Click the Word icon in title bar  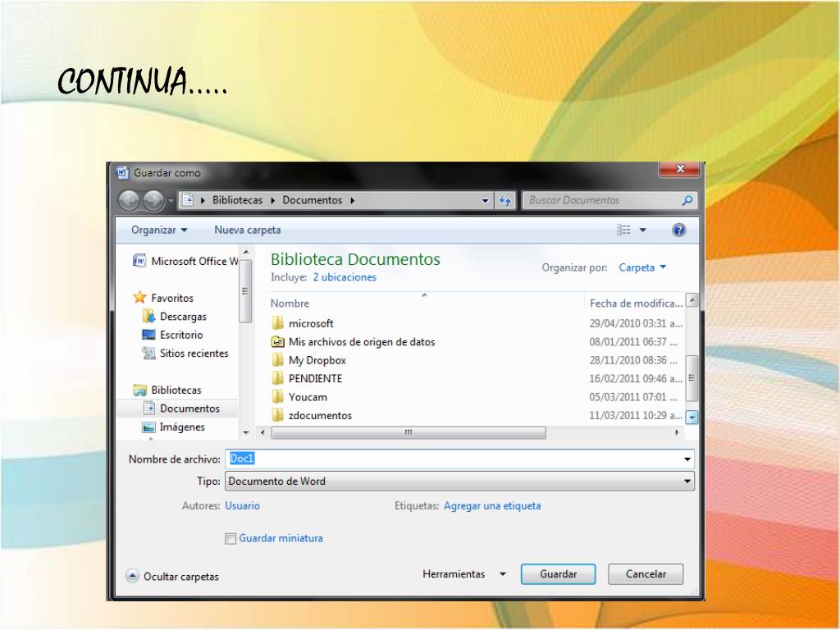[123, 172]
